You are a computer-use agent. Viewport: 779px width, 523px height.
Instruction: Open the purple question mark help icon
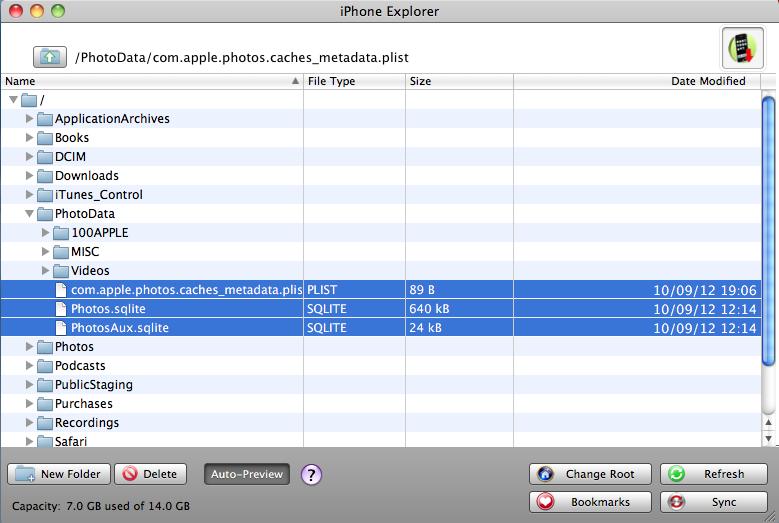tap(311, 474)
